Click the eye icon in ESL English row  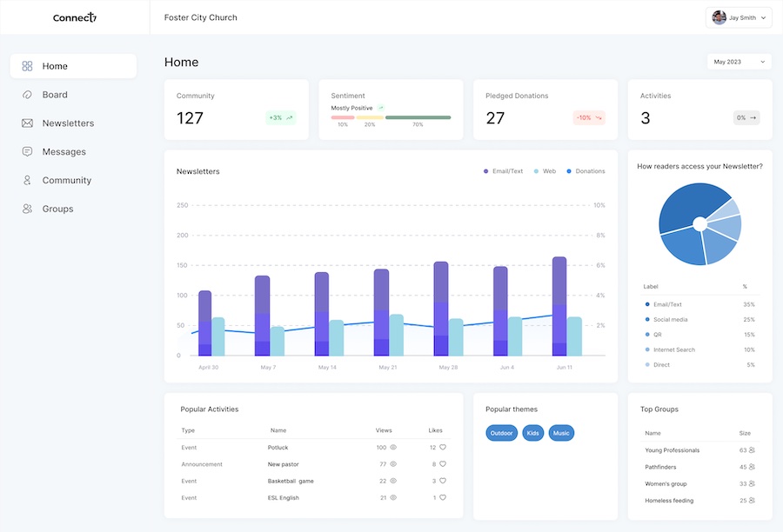click(x=393, y=497)
